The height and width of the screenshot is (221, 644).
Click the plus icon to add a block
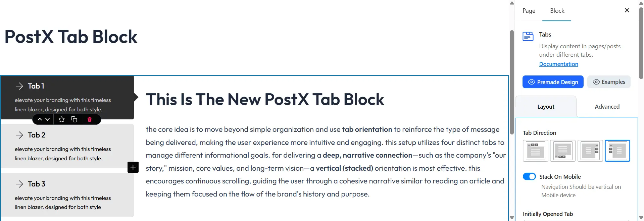[133, 167]
